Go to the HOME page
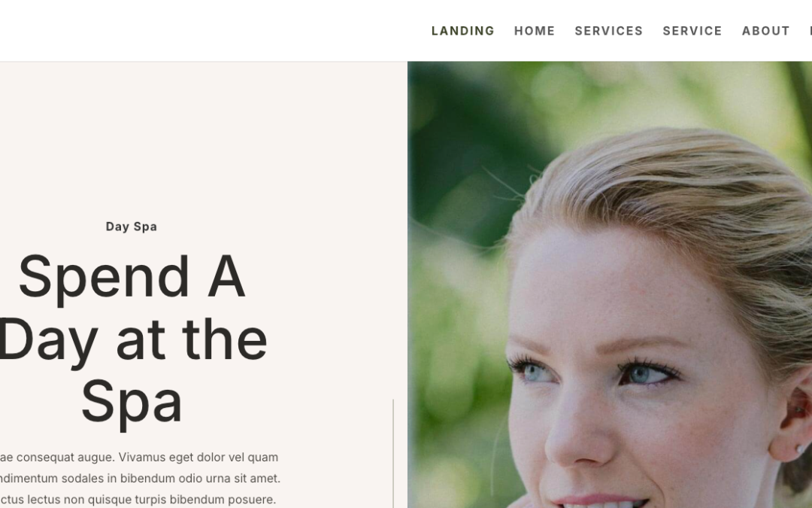Screen dimensions: 812x508 tap(535, 31)
